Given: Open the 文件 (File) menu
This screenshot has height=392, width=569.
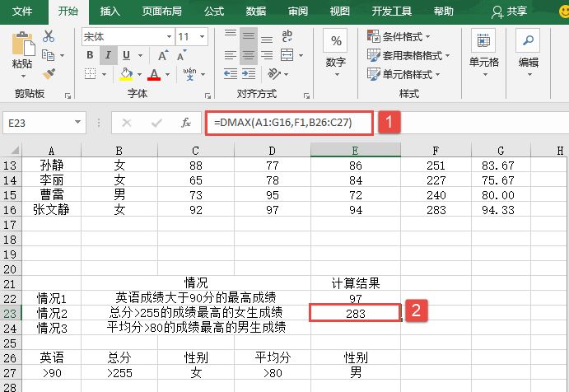Looking at the screenshot, I should pyautogui.click(x=22, y=12).
